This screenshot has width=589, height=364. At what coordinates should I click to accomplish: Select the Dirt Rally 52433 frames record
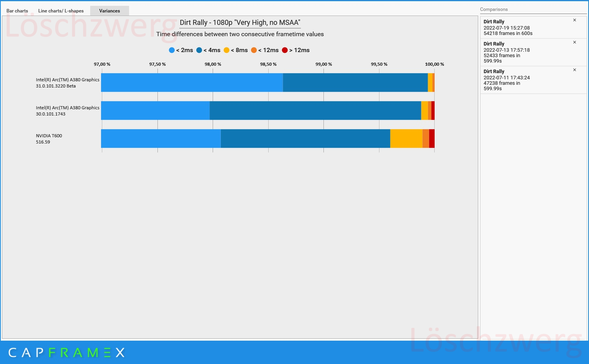[x=533, y=52]
